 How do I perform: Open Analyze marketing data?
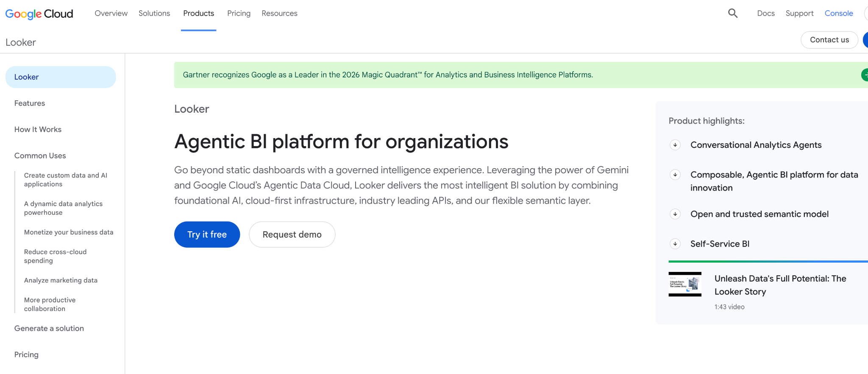[x=61, y=280]
